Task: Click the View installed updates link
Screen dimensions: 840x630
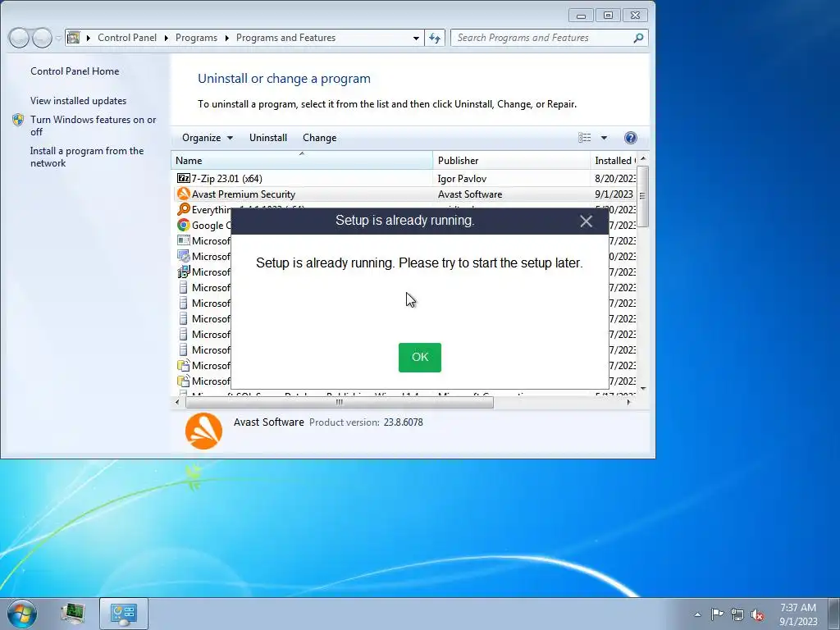Action: click(78, 101)
